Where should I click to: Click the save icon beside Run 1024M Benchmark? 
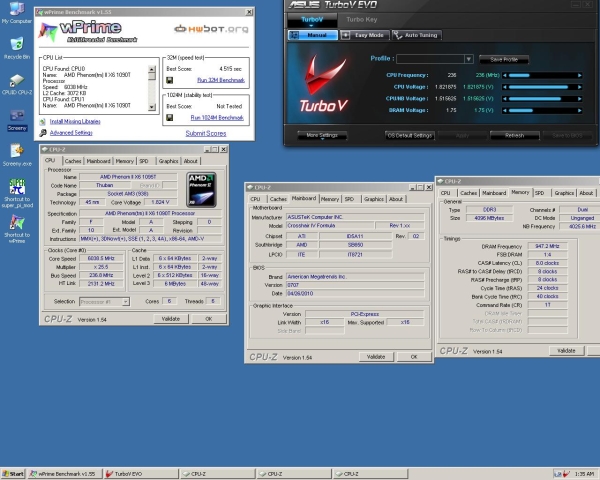click(170, 118)
